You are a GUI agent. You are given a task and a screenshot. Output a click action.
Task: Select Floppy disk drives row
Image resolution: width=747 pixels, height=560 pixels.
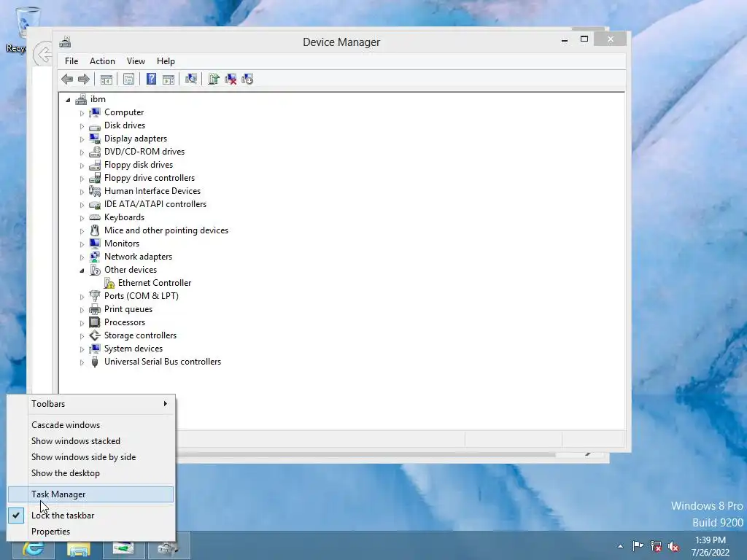point(139,165)
